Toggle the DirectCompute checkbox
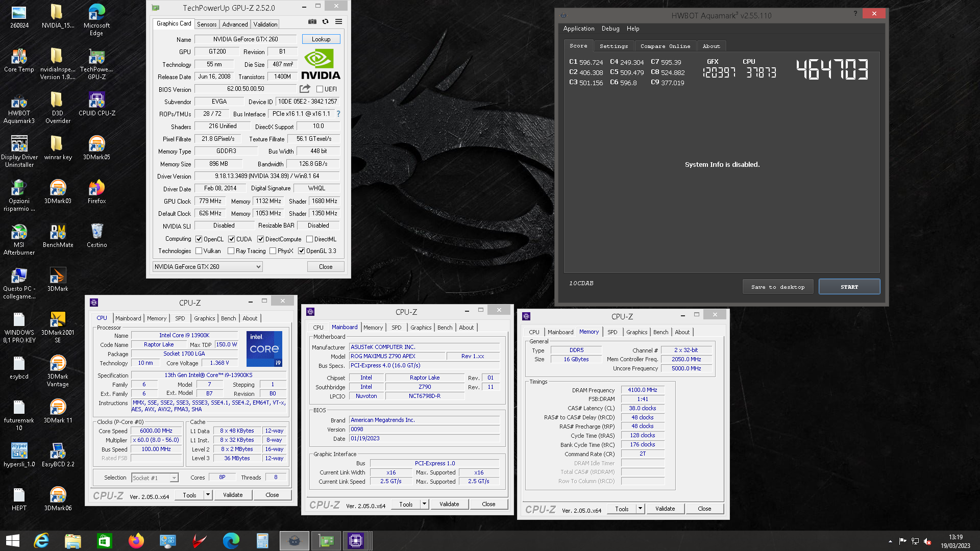The width and height of the screenshot is (980, 551). pyautogui.click(x=260, y=239)
